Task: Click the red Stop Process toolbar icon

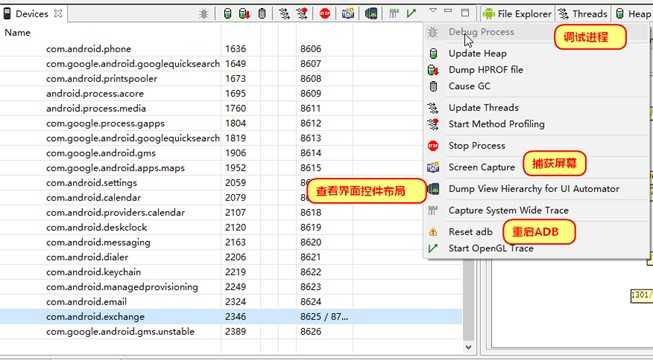Action: pyautogui.click(x=325, y=14)
